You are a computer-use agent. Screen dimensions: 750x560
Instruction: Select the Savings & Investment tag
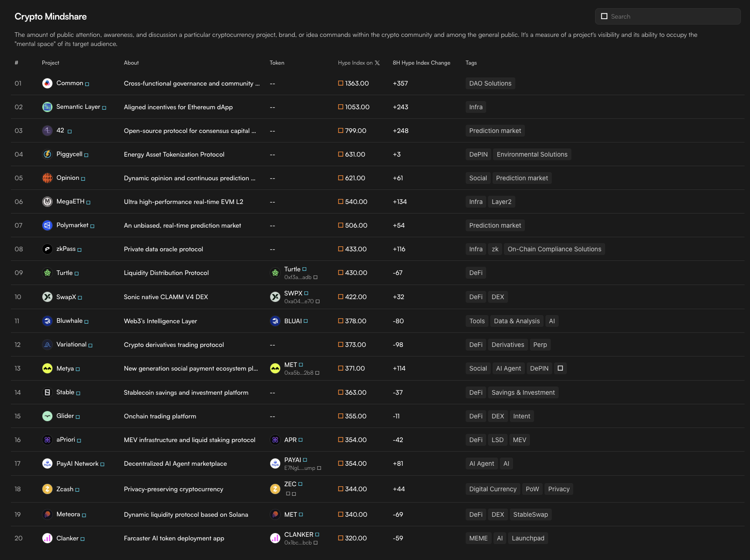523,392
